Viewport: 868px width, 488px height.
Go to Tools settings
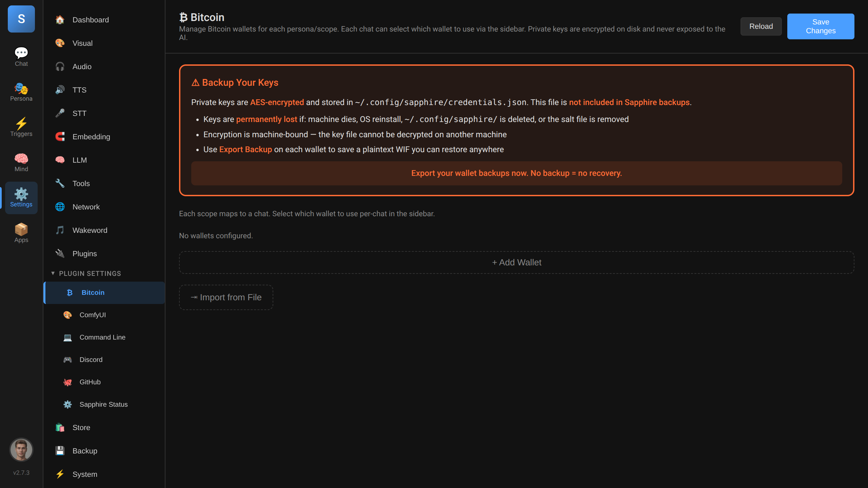[x=104, y=183]
